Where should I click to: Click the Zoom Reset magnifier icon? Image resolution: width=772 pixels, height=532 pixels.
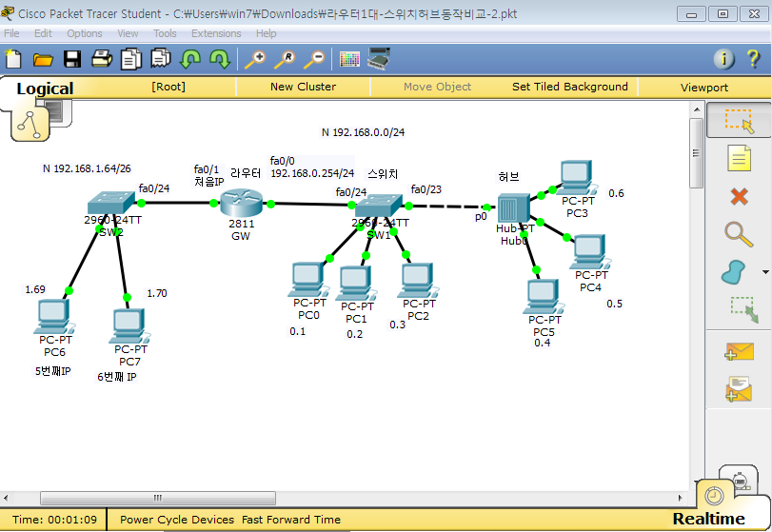click(285, 59)
